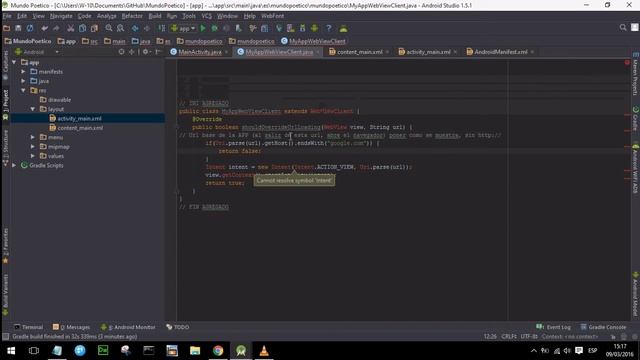
Task: Click UTF-8 encoding in status bar
Action: (x=529, y=337)
